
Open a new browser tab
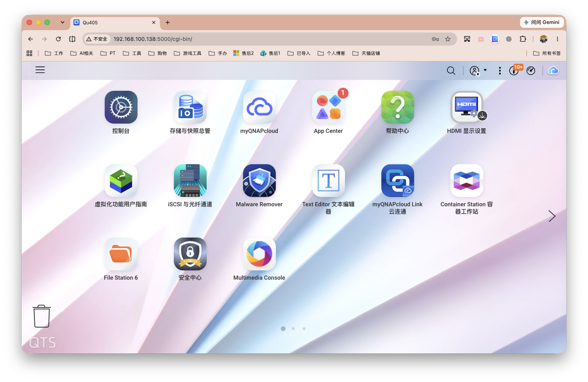168,22
